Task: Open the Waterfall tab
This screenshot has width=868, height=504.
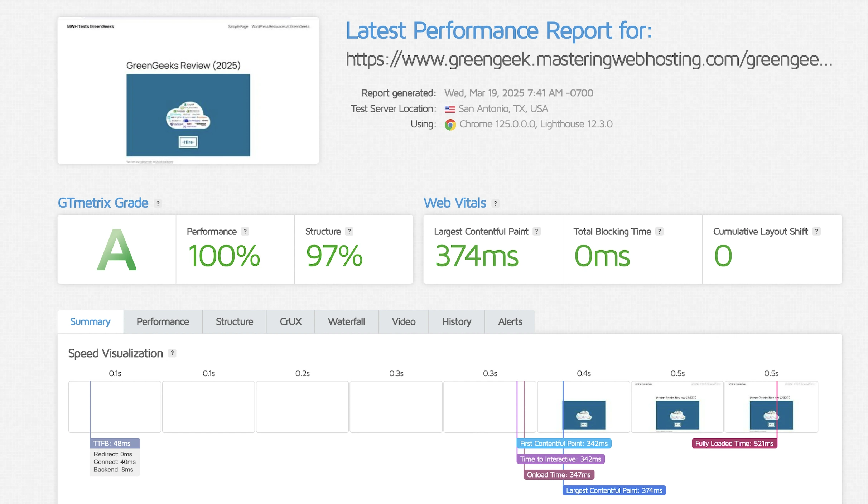Action: [346, 321]
